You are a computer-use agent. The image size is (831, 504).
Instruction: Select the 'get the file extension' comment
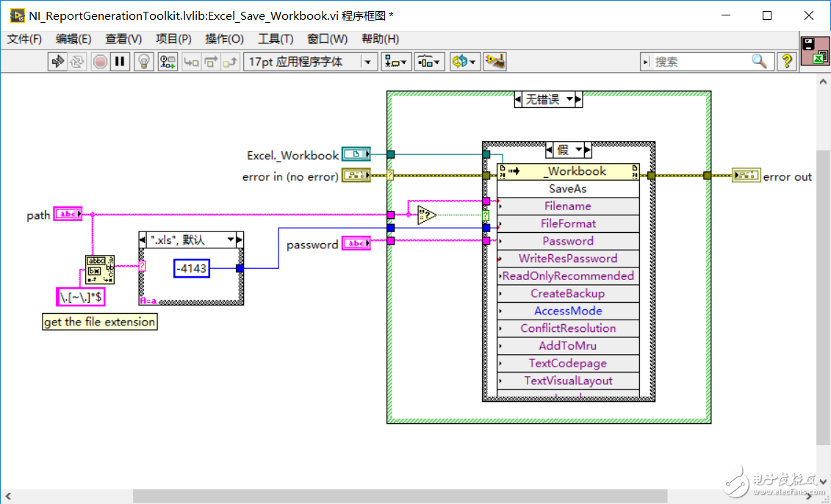[100, 322]
